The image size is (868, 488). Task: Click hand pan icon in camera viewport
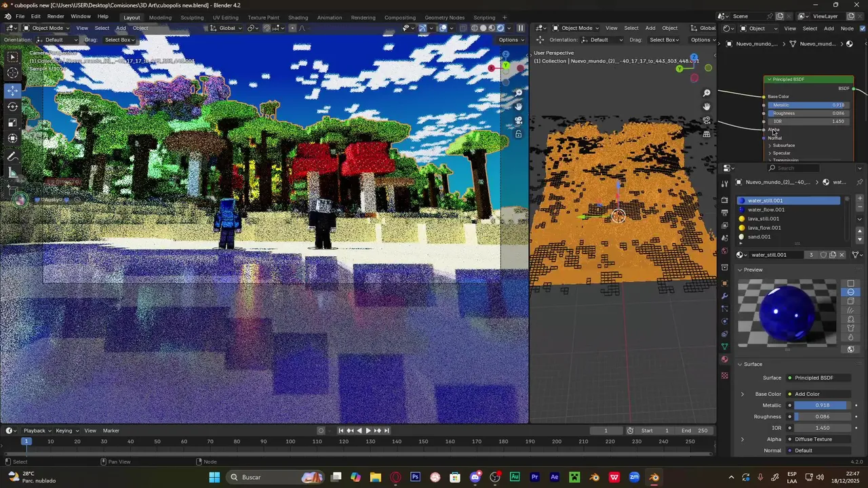519,106
